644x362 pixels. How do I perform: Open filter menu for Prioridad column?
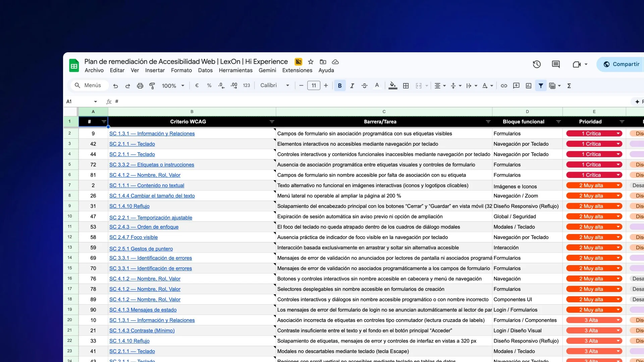click(x=622, y=122)
